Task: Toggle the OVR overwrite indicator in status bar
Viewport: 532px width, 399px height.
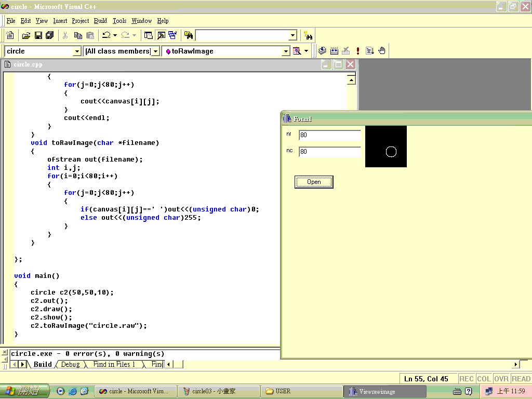Action: point(501,379)
